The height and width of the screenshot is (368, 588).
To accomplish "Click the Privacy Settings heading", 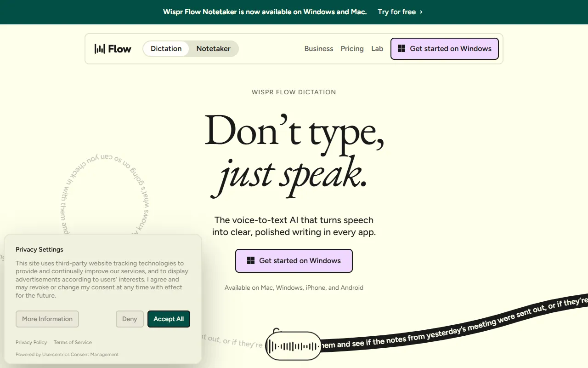I will 40,249.
